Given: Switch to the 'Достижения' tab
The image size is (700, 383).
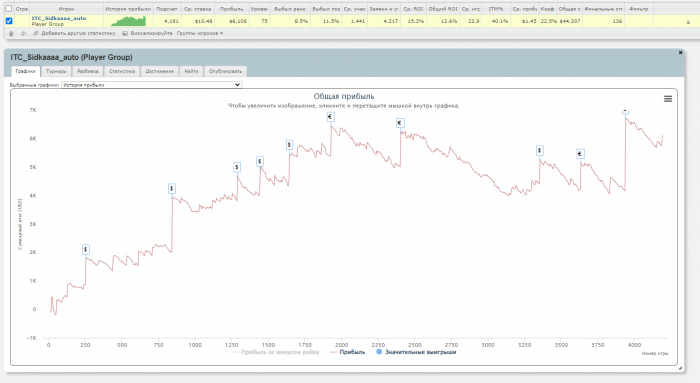Looking at the screenshot, I should click(x=160, y=71).
